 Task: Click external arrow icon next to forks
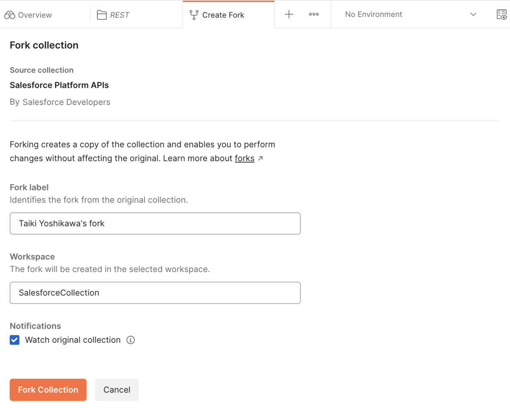pyautogui.click(x=261, y=159)
